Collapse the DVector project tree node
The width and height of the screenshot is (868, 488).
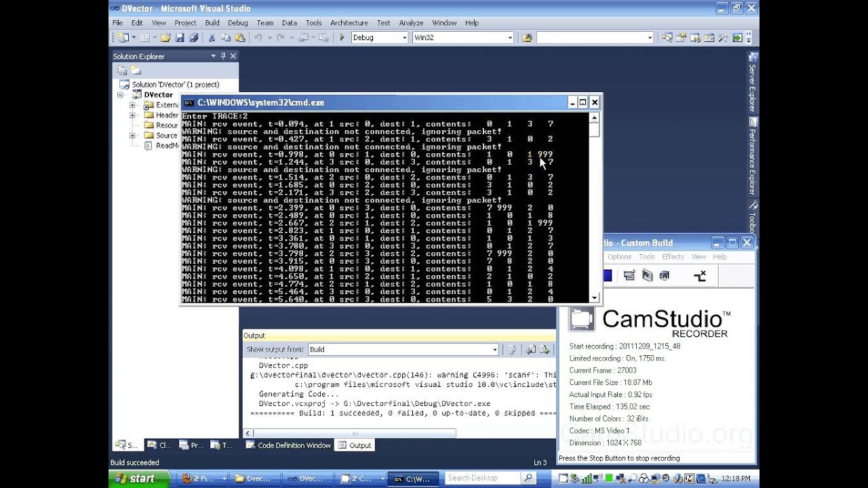point(120,95)
